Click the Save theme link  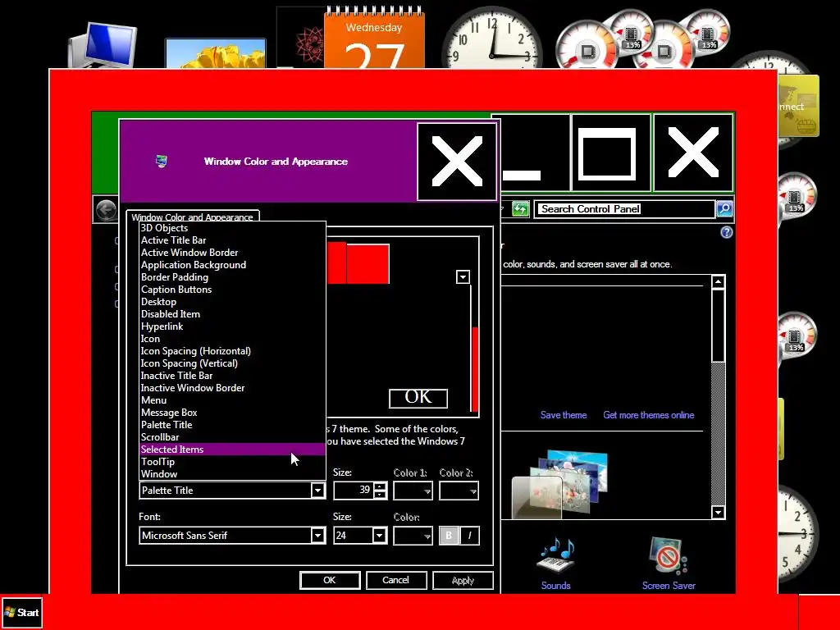click(563, 415)
